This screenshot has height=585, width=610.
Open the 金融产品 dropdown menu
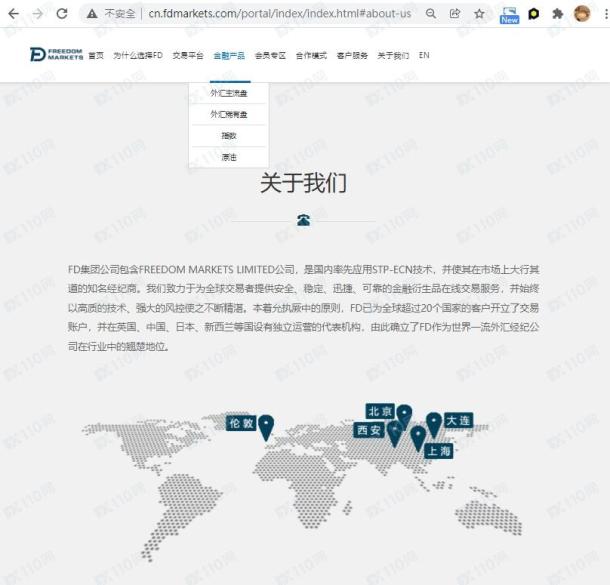pyautogui.click(x=229, y=56)
